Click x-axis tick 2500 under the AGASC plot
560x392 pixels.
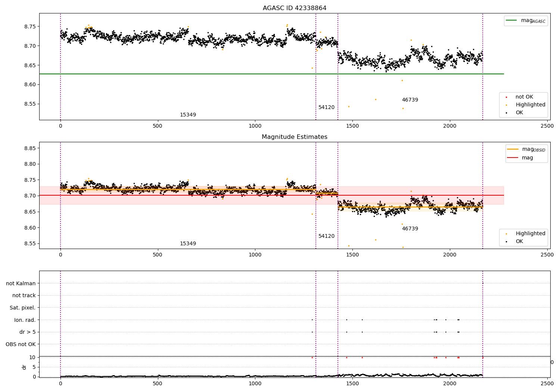[547, 126]
